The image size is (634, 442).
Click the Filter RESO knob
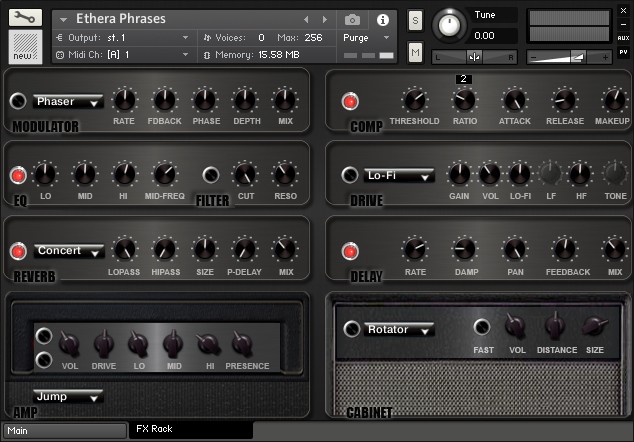285,174
